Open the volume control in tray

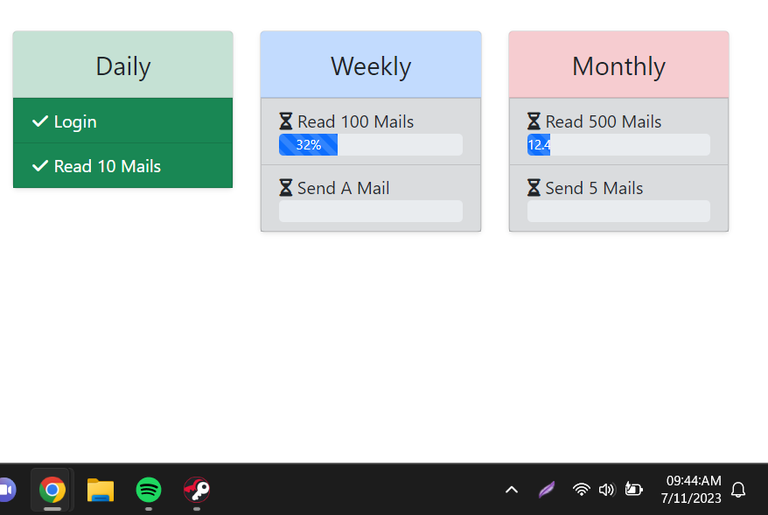(606, 490)
